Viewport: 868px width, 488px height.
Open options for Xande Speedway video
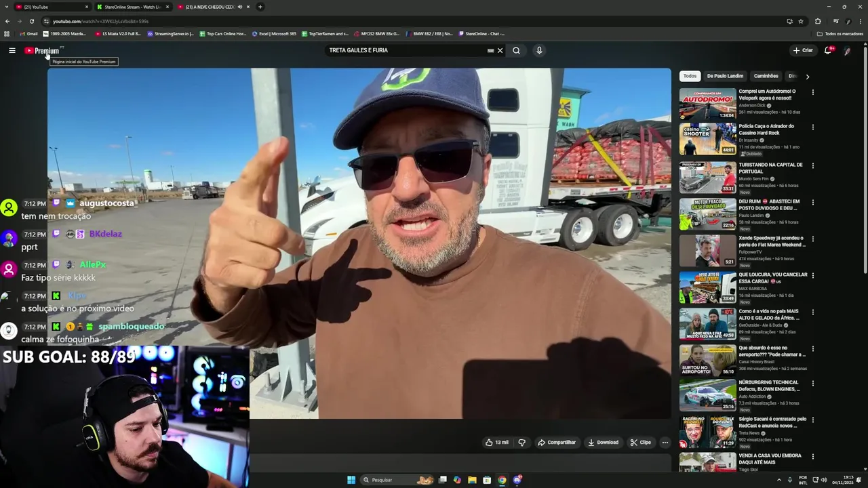813,239
